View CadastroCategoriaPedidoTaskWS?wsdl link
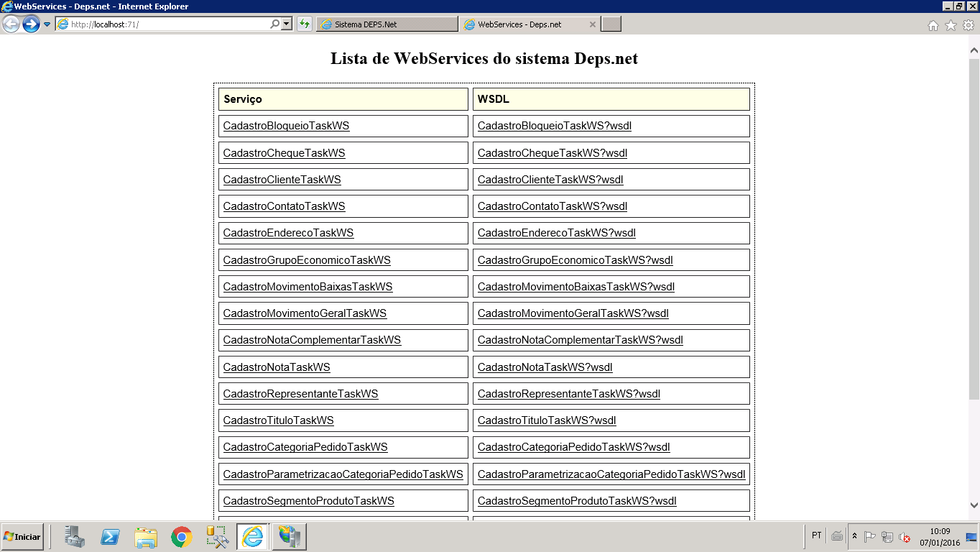Viewport: 980px width, 552px height. (574, 447)
